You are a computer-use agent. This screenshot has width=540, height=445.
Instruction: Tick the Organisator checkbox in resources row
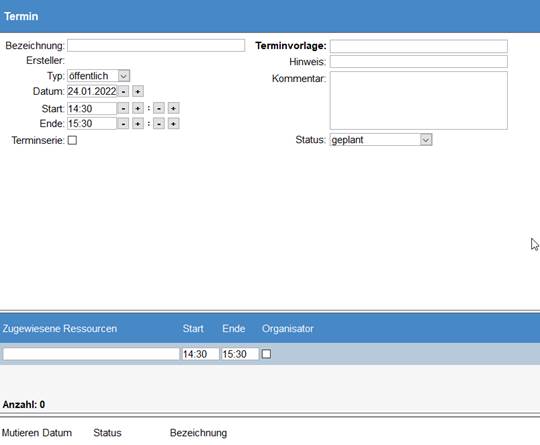[x=266, y=354]
